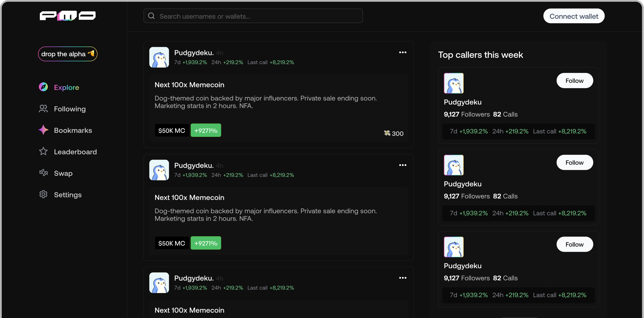Click first top caller's 7d +1,939.2% stat
Image resolution: width=644 pixels, height=318 pixels.
point(469,131)
